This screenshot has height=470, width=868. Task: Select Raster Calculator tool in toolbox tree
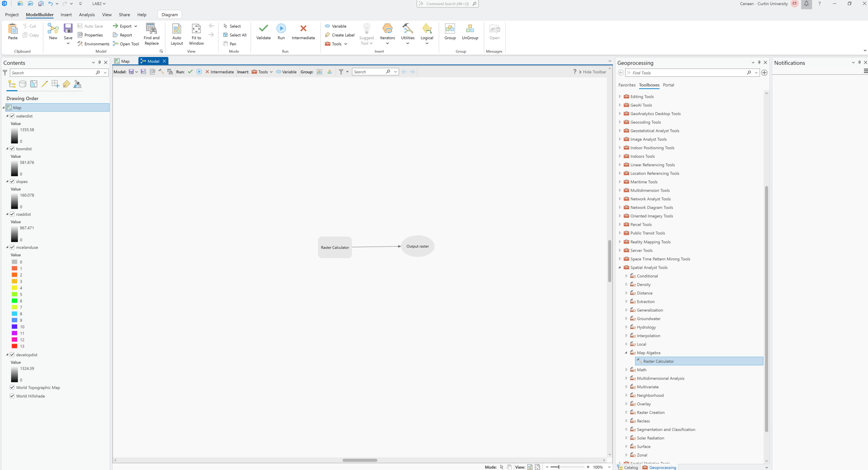pos(699,361)
